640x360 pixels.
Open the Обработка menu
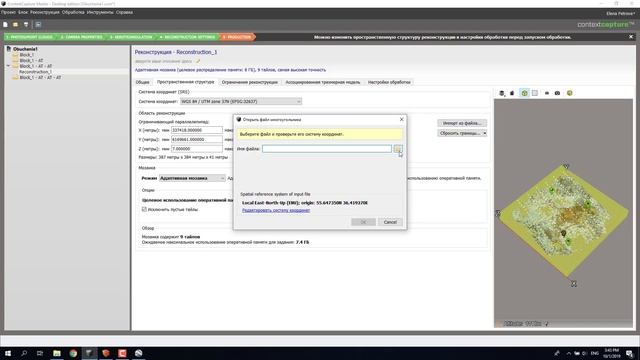click(x=73, y=12)
